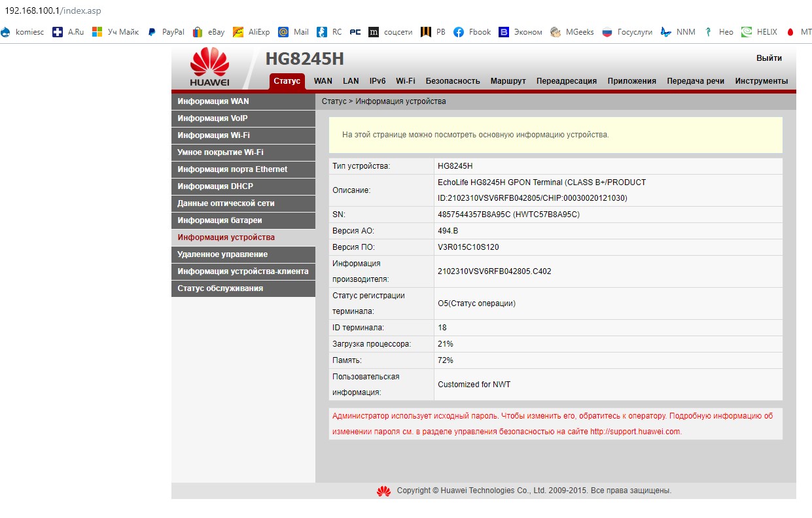The height and width of the screenshot is (518, 812).
Task: Click the Выйти logout link
Action: [x=769, y=58]
